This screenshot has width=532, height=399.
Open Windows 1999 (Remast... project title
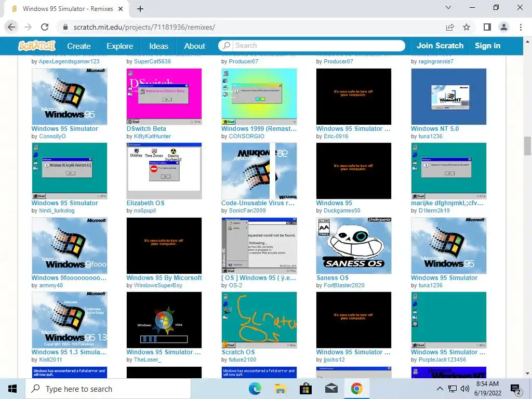259,129
